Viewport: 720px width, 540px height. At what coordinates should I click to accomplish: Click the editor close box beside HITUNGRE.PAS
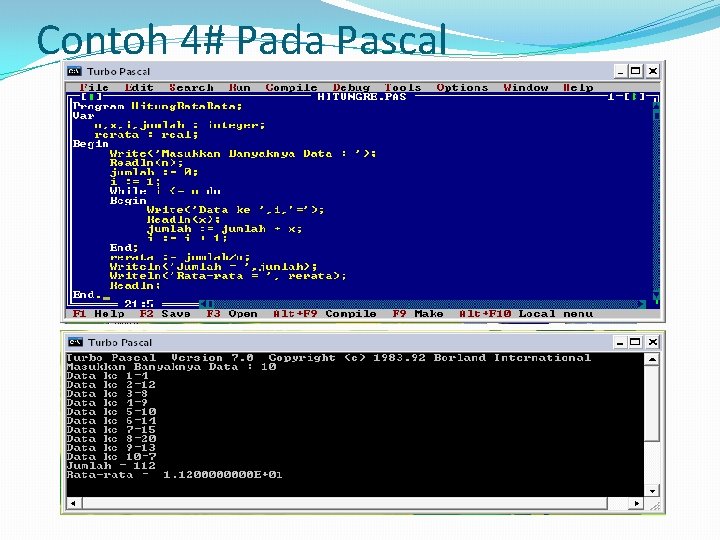tap(91, 97)
